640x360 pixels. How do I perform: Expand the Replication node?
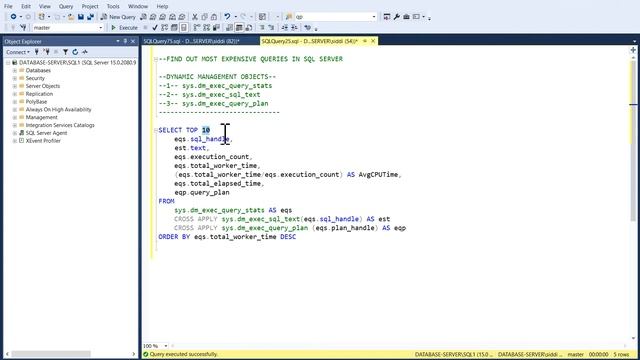point(15,94)
